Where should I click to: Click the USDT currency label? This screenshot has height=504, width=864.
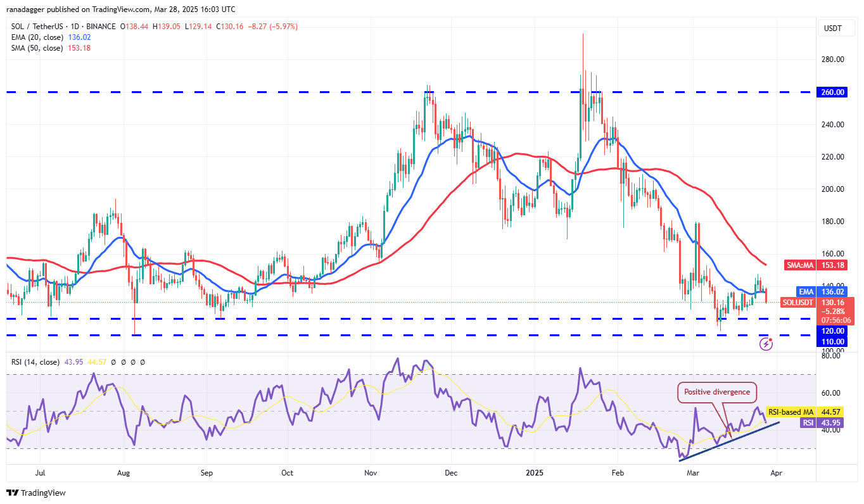(x=832, y=28)
